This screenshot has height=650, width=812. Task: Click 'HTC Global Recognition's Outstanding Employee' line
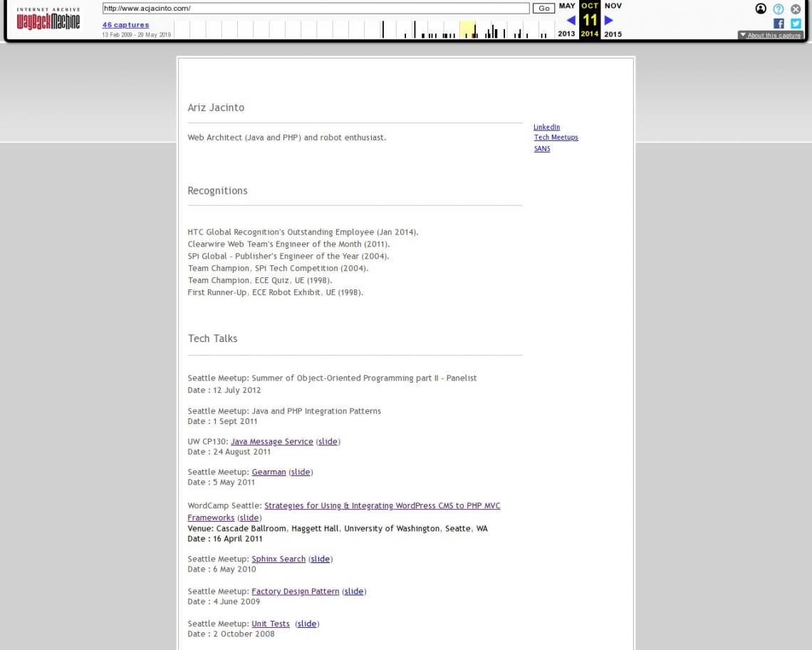(303, 232)
